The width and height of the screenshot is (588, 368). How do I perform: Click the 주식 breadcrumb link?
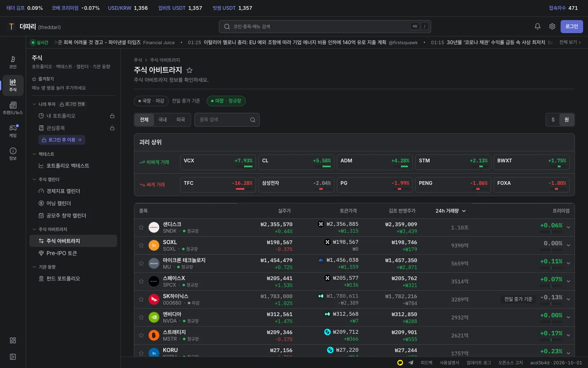[x=138, y=60]
